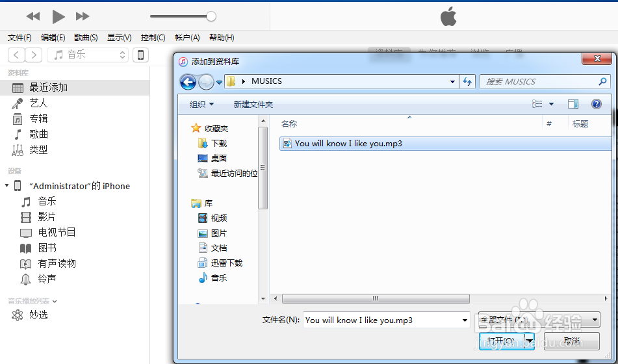Select file You will know I like you.mp3

[445, 144]
